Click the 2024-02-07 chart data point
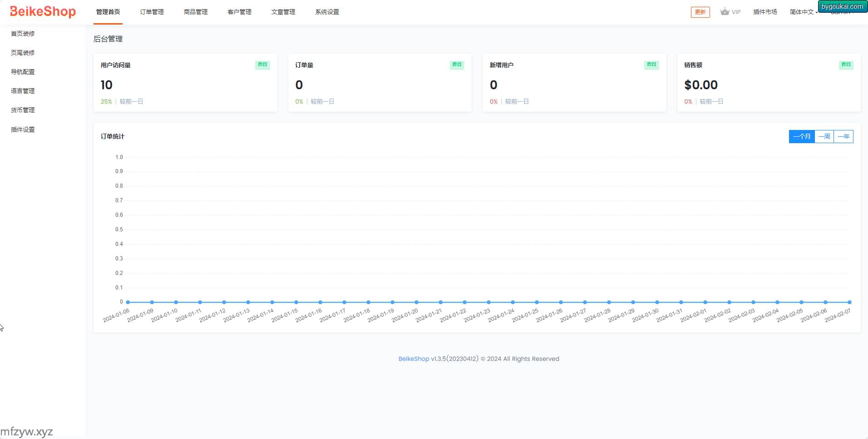The width and height of the screenshot is (868, 439). (849, 302)
